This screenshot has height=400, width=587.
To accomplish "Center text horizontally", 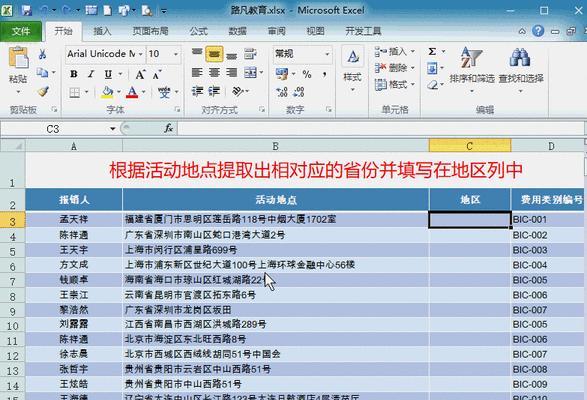I will [215, 73].
